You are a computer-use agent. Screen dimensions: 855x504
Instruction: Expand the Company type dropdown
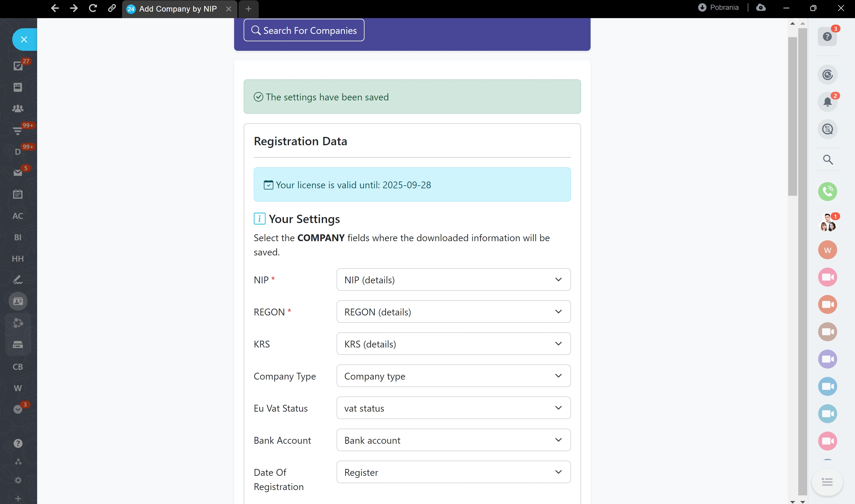point(453,376)
